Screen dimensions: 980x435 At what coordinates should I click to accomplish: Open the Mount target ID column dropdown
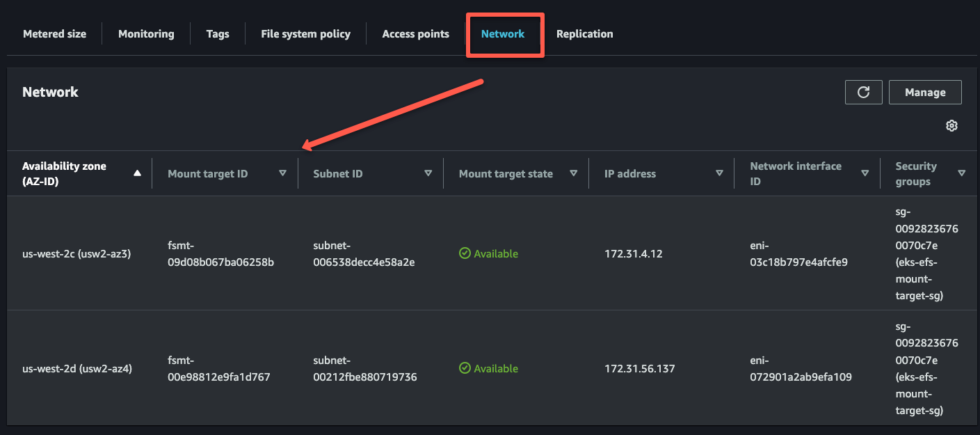[x=283, y=173]
